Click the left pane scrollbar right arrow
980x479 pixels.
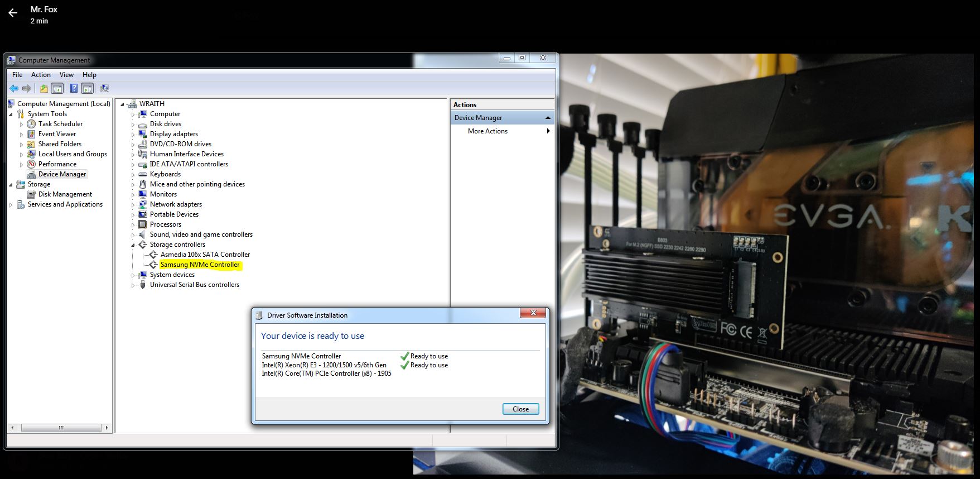pos(107,428)
